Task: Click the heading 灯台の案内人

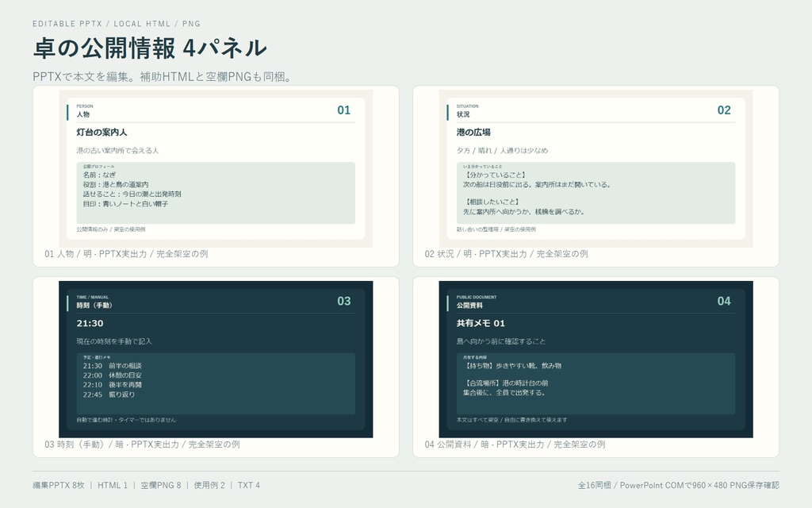Action: tap(101, 133)
